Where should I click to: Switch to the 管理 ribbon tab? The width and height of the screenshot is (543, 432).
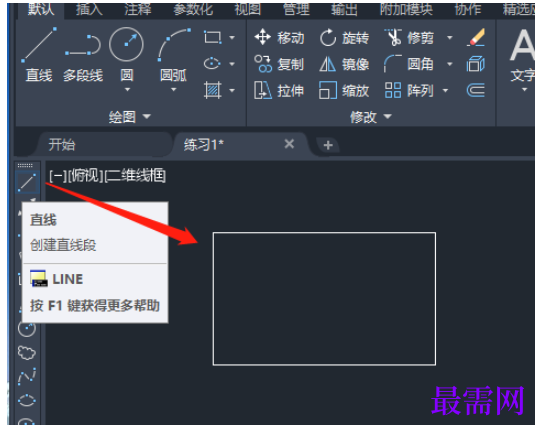(x=296, y=10)
